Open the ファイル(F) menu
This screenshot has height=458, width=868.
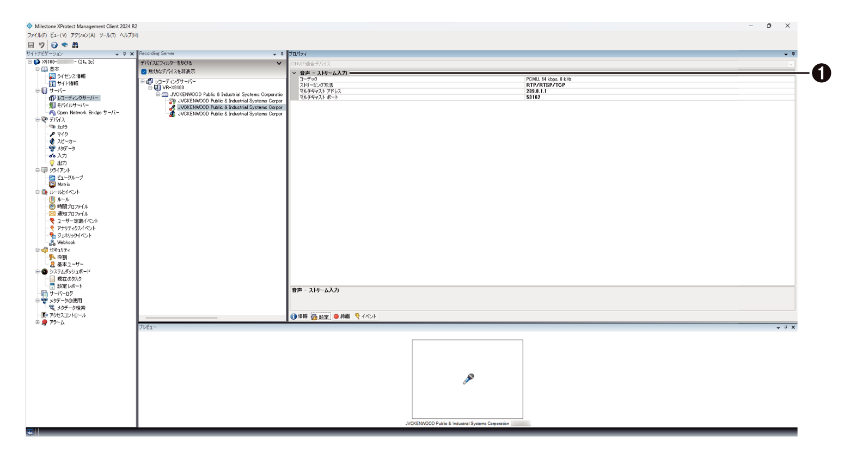pos(37,35)
